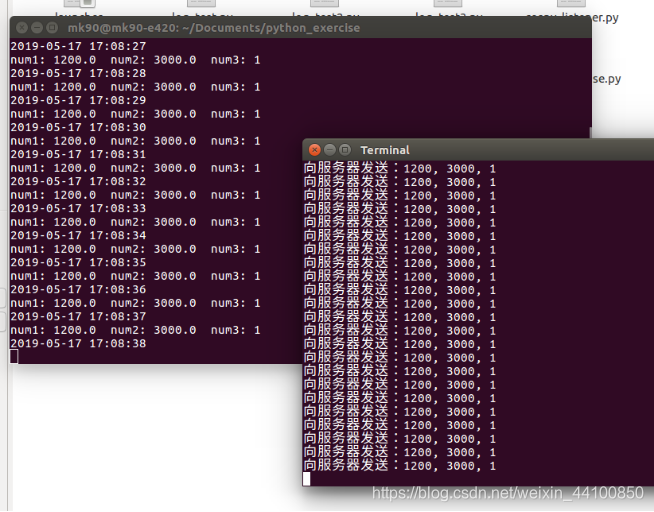Image resolution: width=654 pixels, height=512 pixels.
Task: Select the timestamp line 2019-05-17 17:08:38
Action: point(78,344)
